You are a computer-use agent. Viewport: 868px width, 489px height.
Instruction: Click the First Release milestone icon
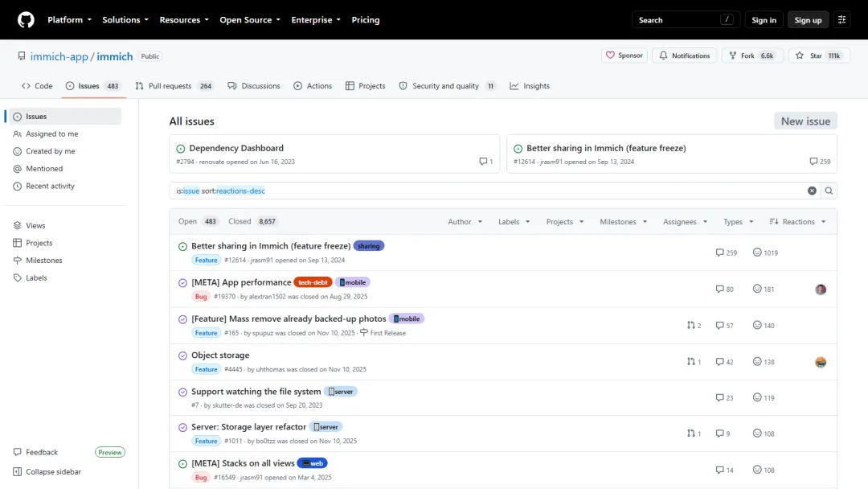click(364, 332)
